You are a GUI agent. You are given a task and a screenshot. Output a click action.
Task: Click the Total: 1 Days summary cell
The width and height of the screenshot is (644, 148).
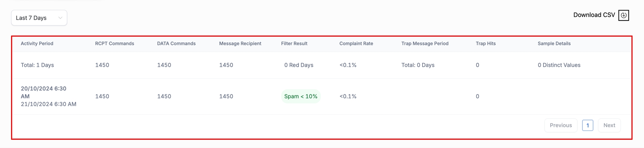click(x=37, y=65)
